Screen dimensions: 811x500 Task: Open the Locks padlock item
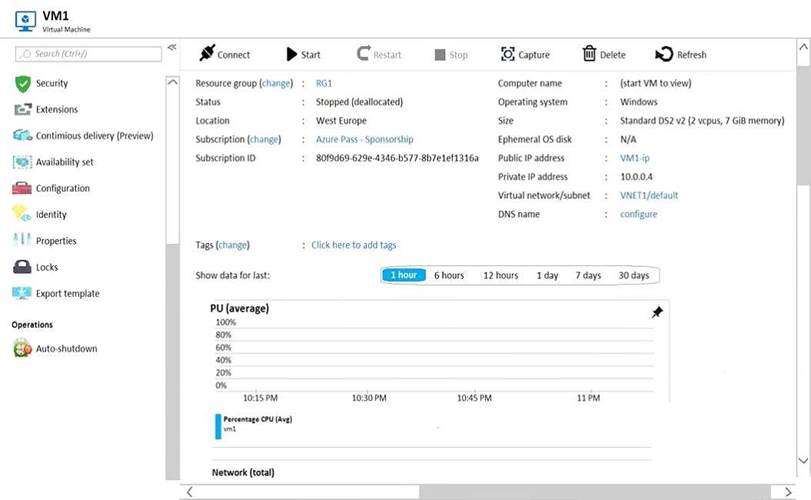click(x=22, y=267)
